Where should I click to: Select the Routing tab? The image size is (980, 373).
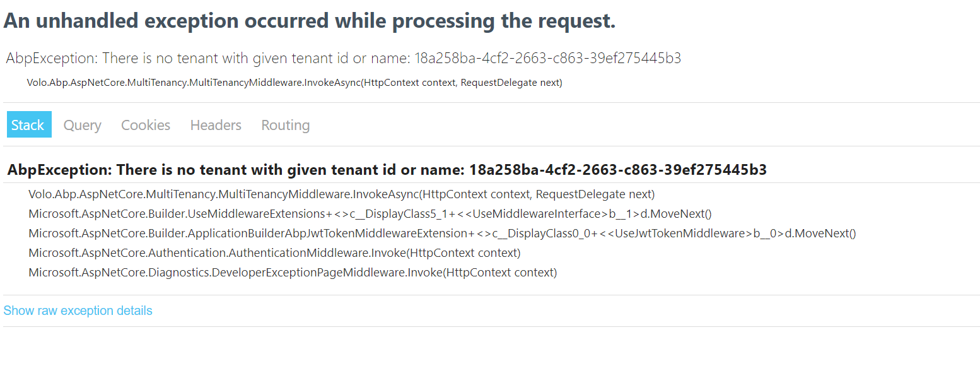tap(285, 124)
